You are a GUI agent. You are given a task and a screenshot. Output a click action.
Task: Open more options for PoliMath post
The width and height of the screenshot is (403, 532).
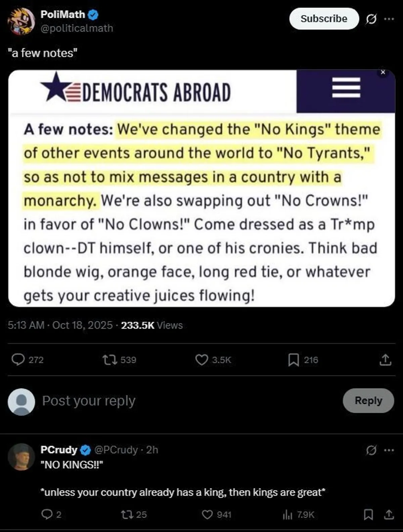coord(389,19)
